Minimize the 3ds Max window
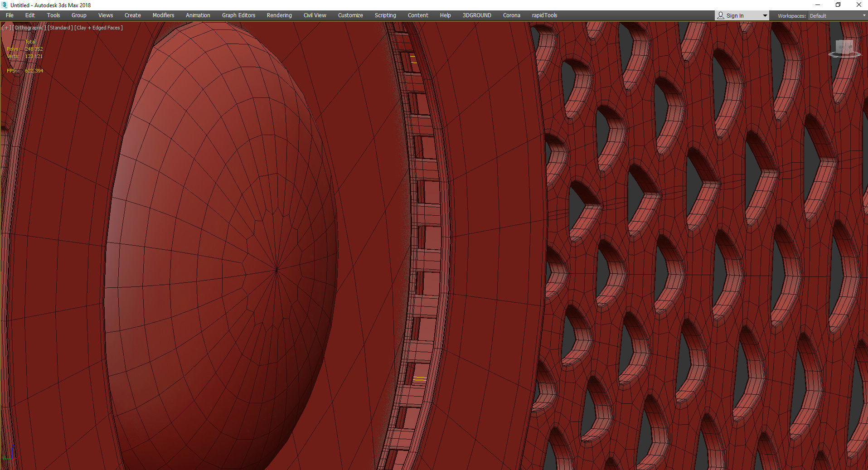868x470 pixels. click(817, 5)
